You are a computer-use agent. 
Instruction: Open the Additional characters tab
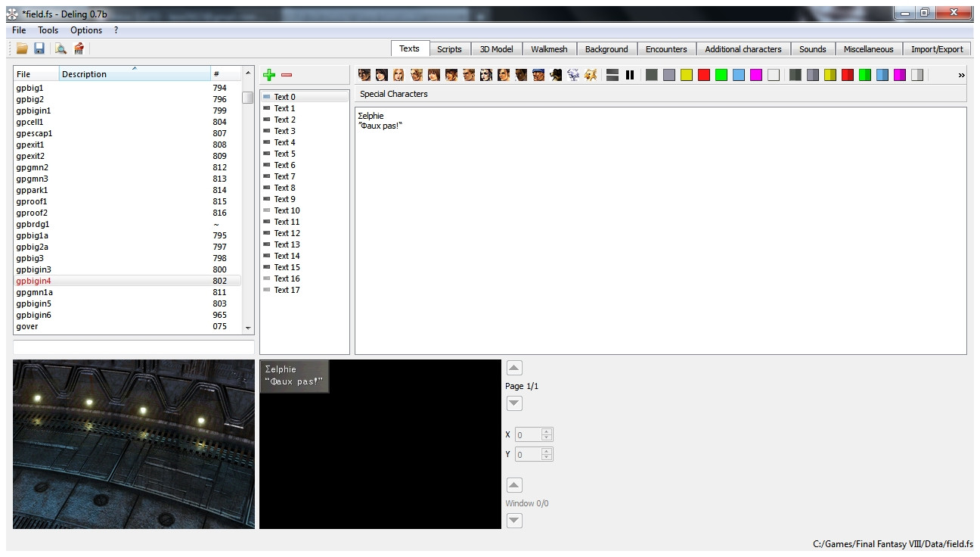[x=743, y=49]
